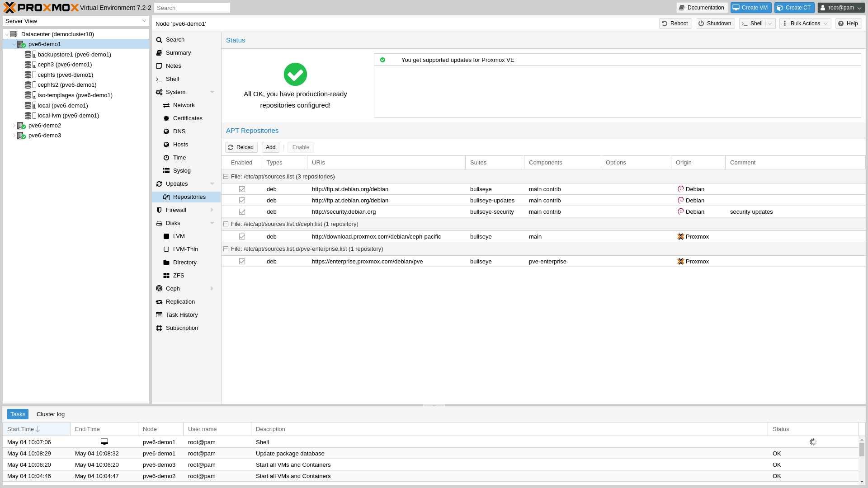Disable the bullseye-security Debian repository
This screenshot has height=488, width=868.
pos(242,211)
